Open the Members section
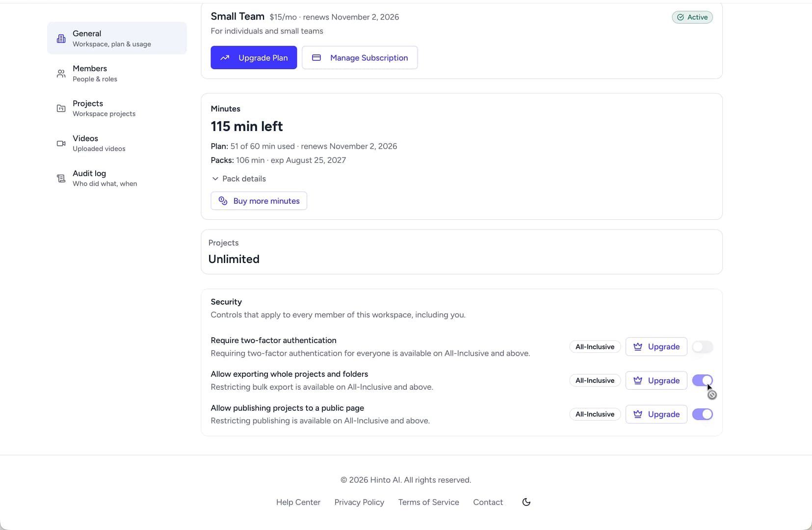812x530 pixels. pos(117,73)
